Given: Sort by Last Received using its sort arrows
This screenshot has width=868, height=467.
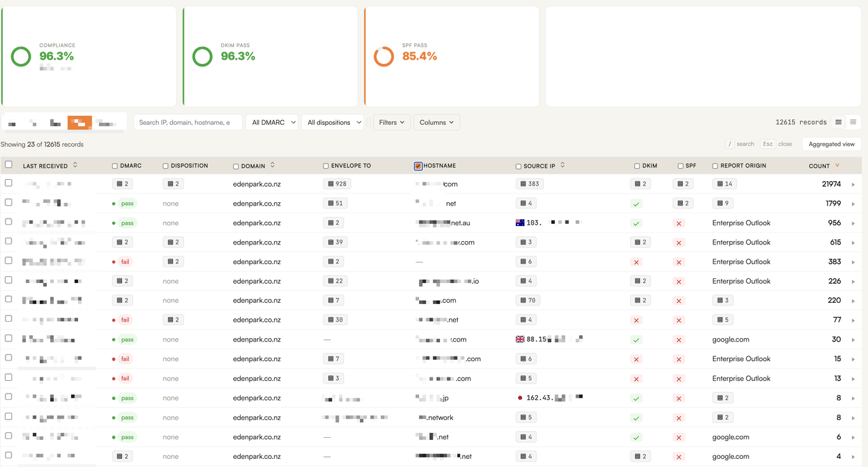Looking at the screenshot, I should pos(75,165).
